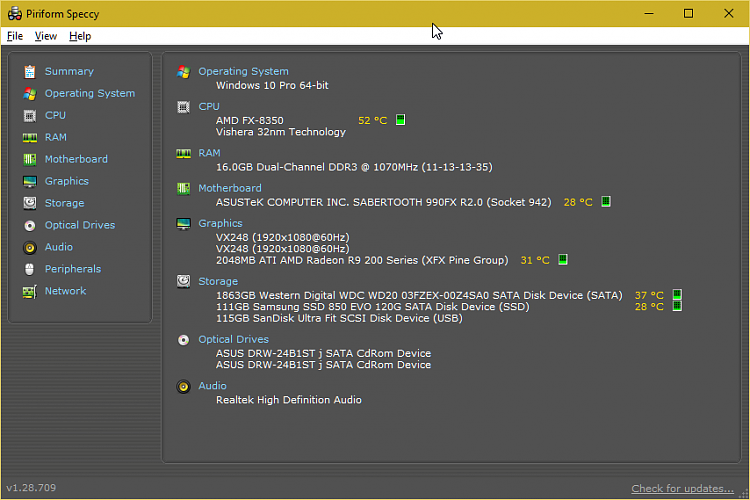Click the green temperature indicator next to CPU 52 °C
This screenshot has height=500, width=750.
tap(400, 120)
